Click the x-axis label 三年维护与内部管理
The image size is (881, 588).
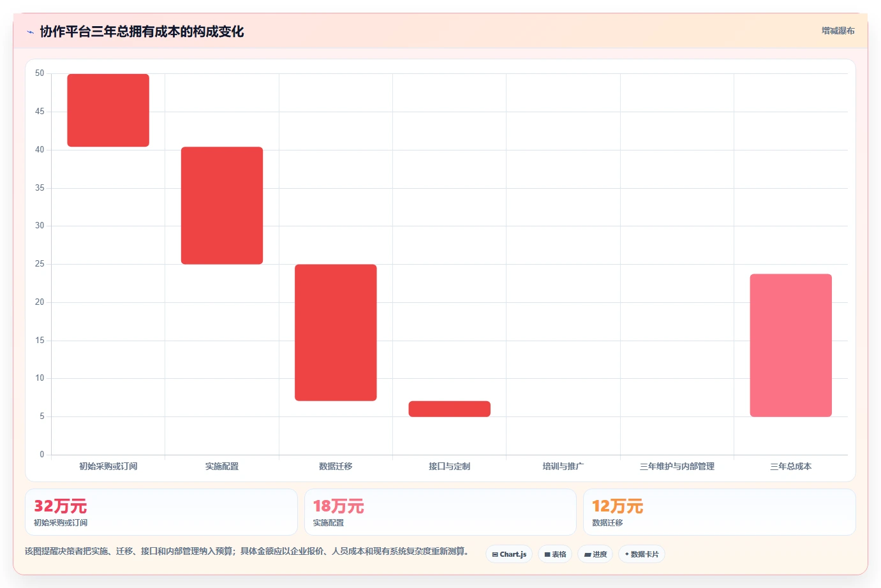(x=677, y=466)
